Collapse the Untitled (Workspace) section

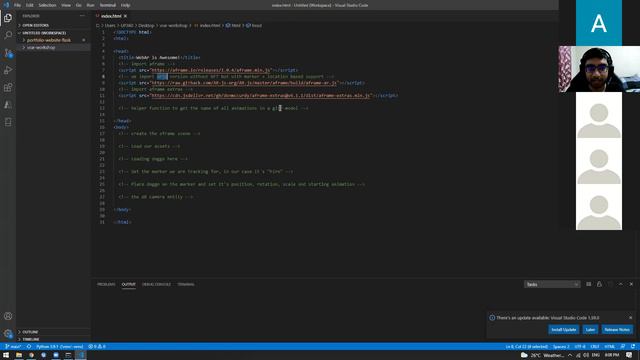[x=53, y=33]
